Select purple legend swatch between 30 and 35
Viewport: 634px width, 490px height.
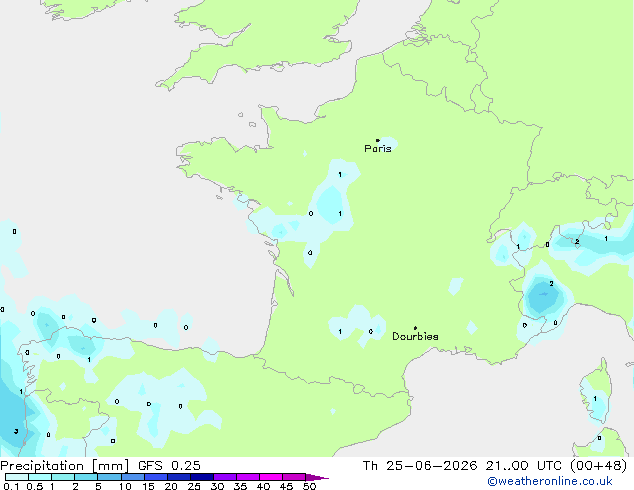(x=225, y=477)
